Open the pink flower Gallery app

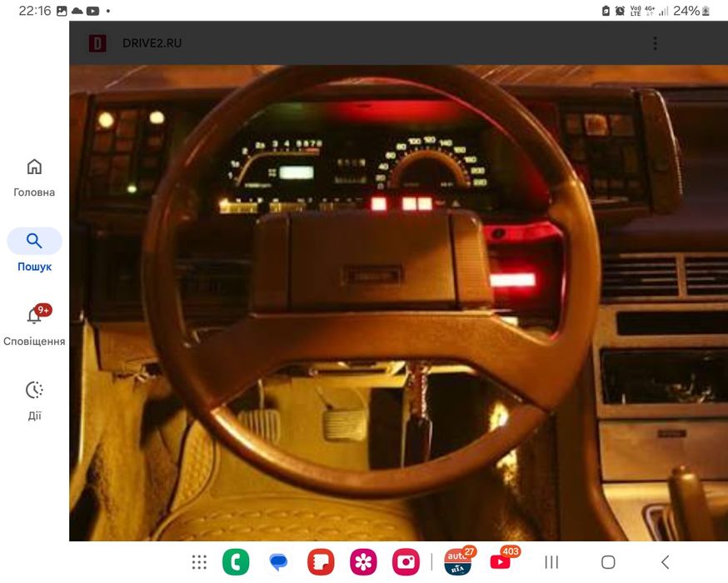(x=363, y=562)
